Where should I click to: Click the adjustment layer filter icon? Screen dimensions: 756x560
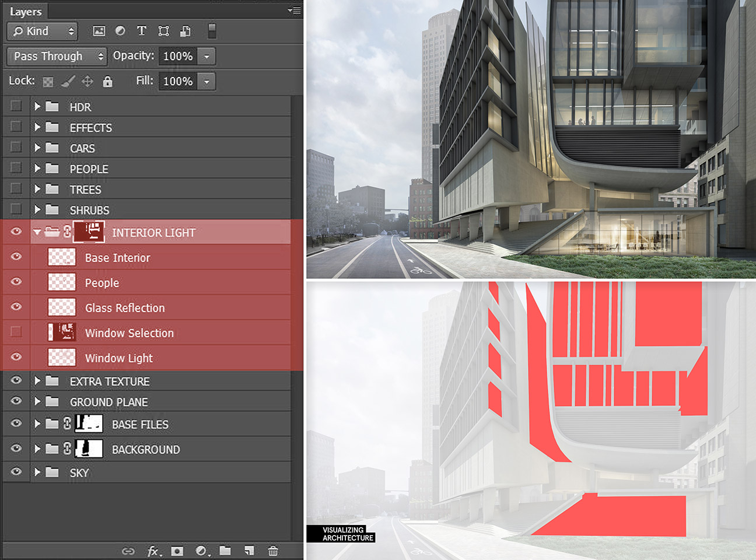[x=120, y=31]
